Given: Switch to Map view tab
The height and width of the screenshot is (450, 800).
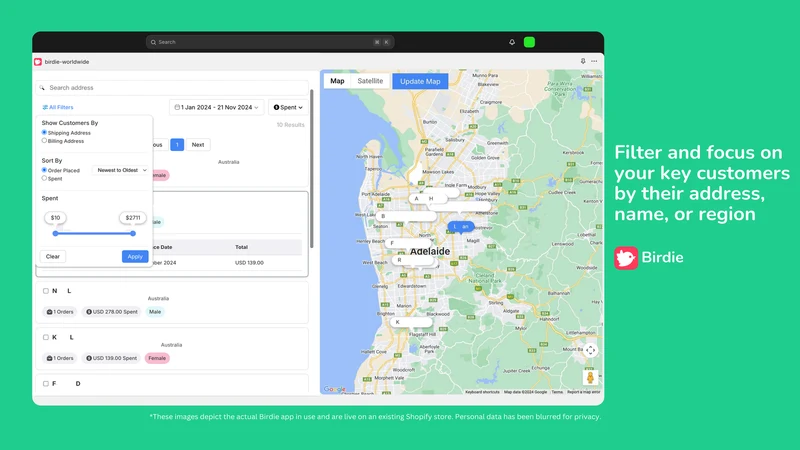Looking at the screenshot, I should tap(337, 81).
